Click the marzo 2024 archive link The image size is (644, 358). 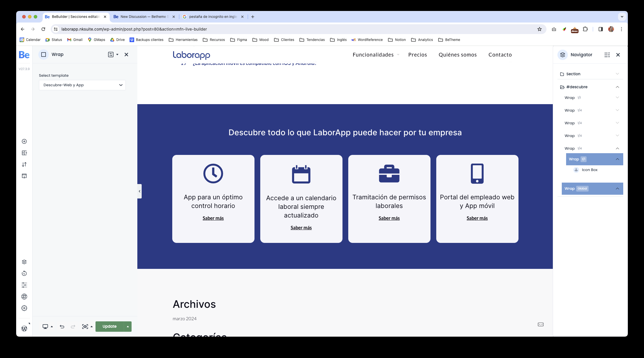point(185,319)
